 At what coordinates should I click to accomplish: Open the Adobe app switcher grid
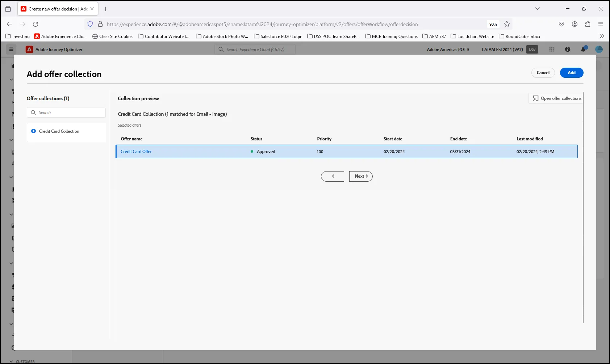pyautogui.click(x=552, y=49)
